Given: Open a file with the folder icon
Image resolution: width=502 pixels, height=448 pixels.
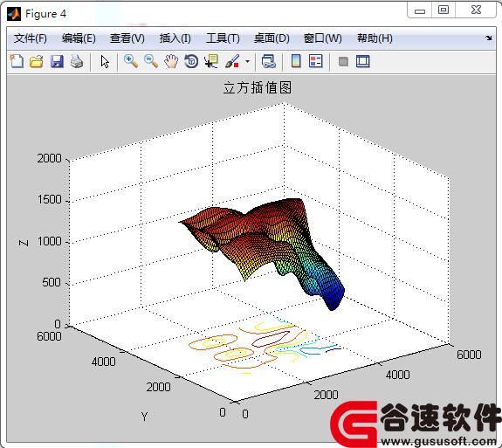Looking at the screenshot, I should pos(37,61).
